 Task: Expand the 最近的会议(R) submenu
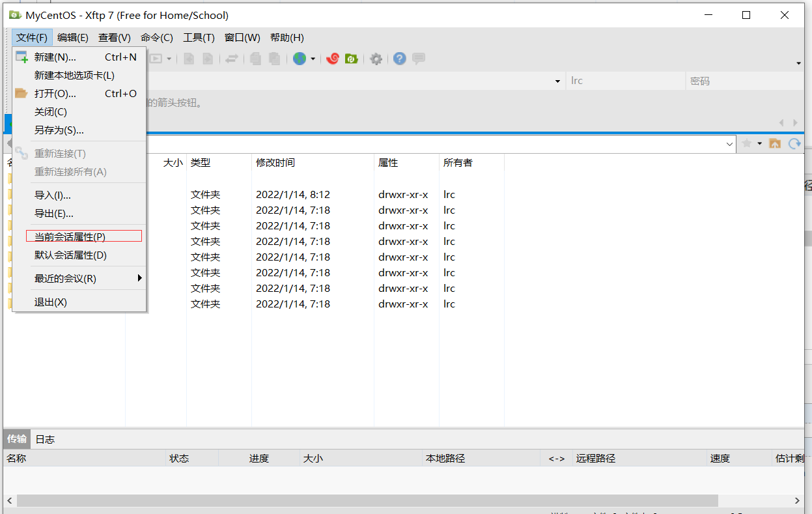click(79, 279)
